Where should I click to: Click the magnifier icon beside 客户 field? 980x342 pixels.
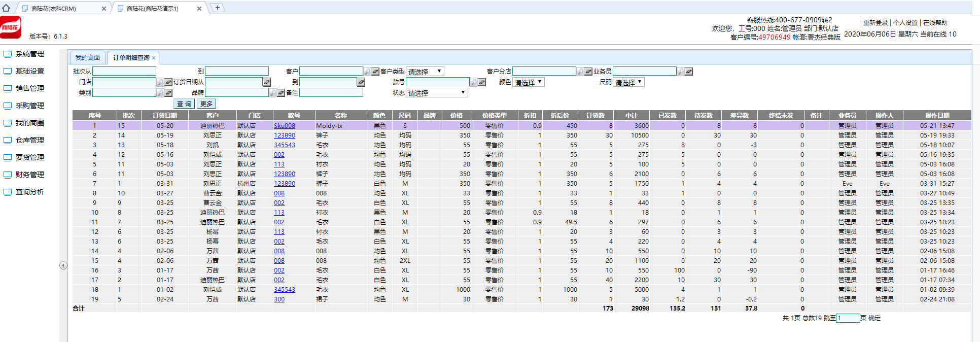[367, 72]
